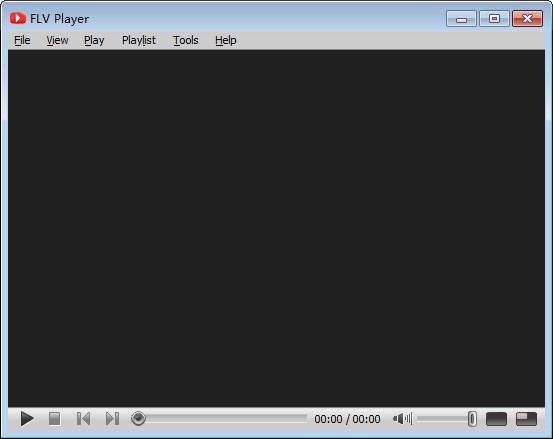553x439 pixels.
Task: Start playback with the Play button
Action: point(27,419)
